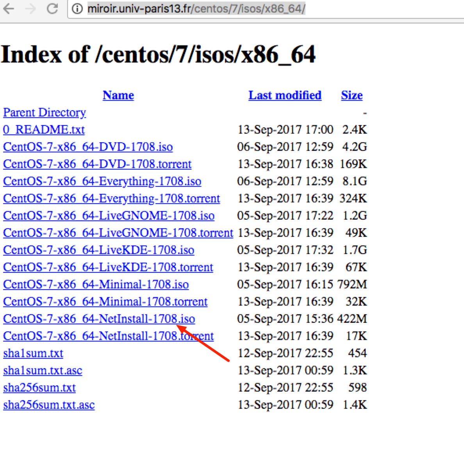Sort listing by Last modified header
Image resolution: width=464 pixels, height=476 pixels.
285,95
